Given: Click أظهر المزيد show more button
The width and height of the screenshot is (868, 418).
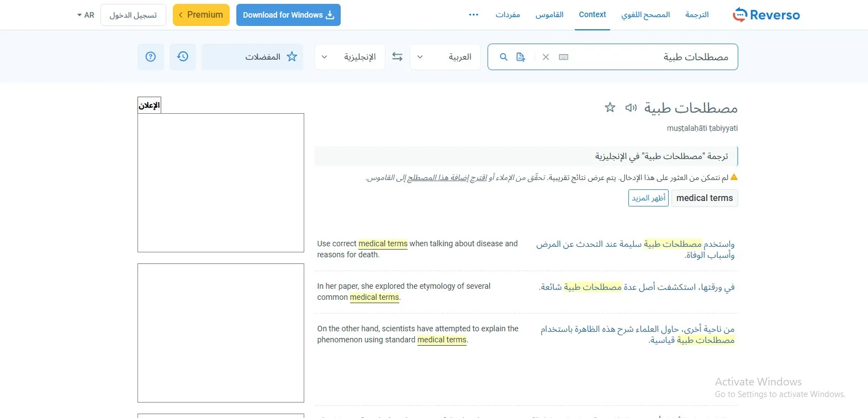Looking at the screenshot, I should (x=648, y=198).
